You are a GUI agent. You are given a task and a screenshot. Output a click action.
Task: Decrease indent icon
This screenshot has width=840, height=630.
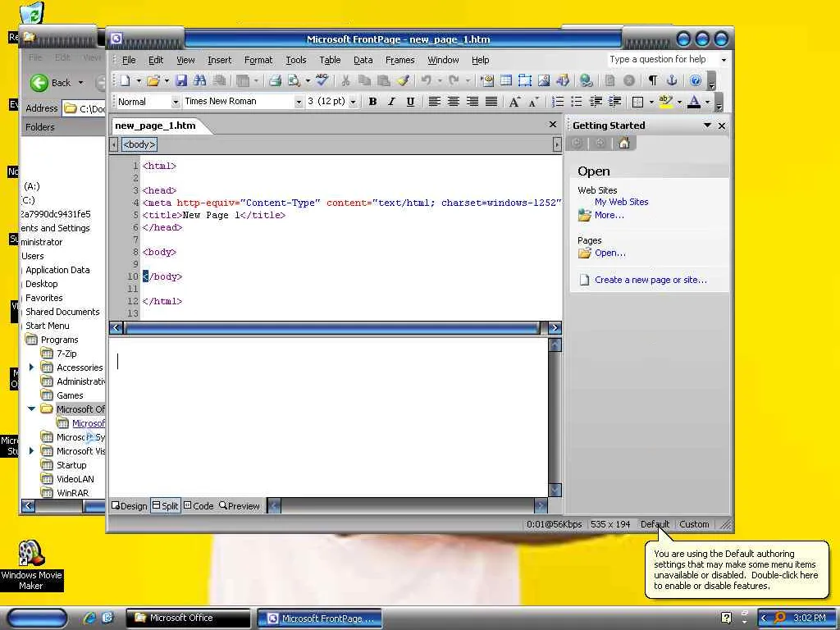[x=596, y=101]
